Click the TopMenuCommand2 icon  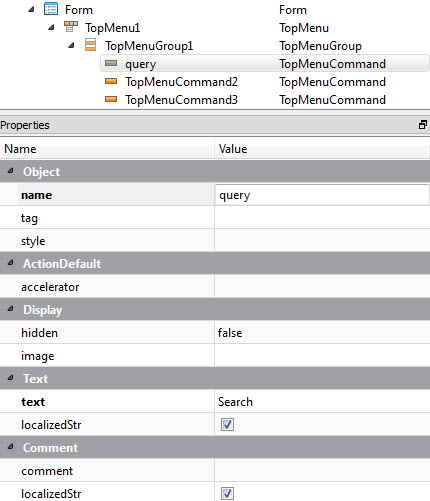pyautogui.click(x=111, y=81)
